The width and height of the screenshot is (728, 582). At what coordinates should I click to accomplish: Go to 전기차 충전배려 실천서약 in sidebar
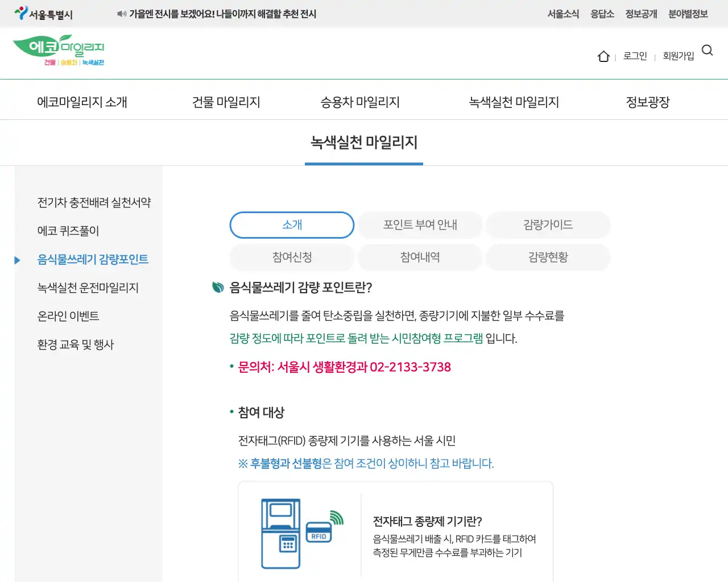click(x=94, y=203)
